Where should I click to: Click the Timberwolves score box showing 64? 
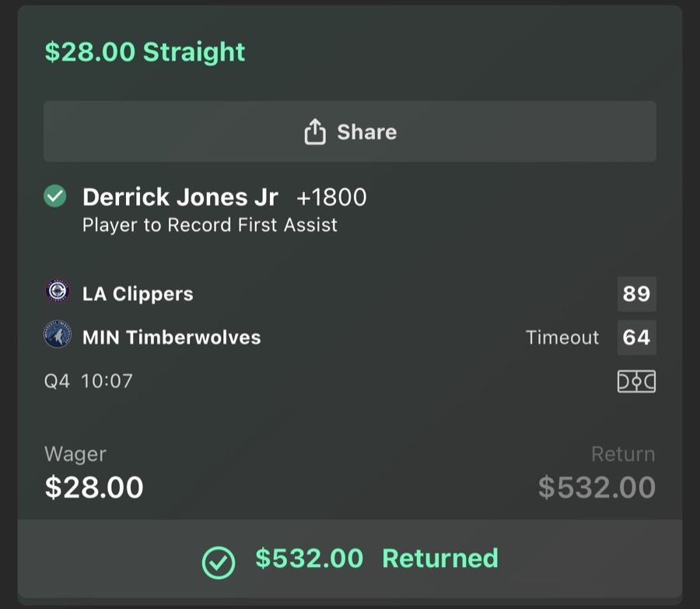636,338
